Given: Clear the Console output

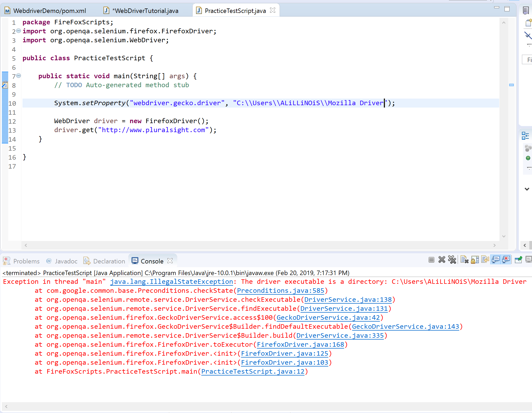Looking at the screenshot, I should pyautogui.click(x=464, y=259).
